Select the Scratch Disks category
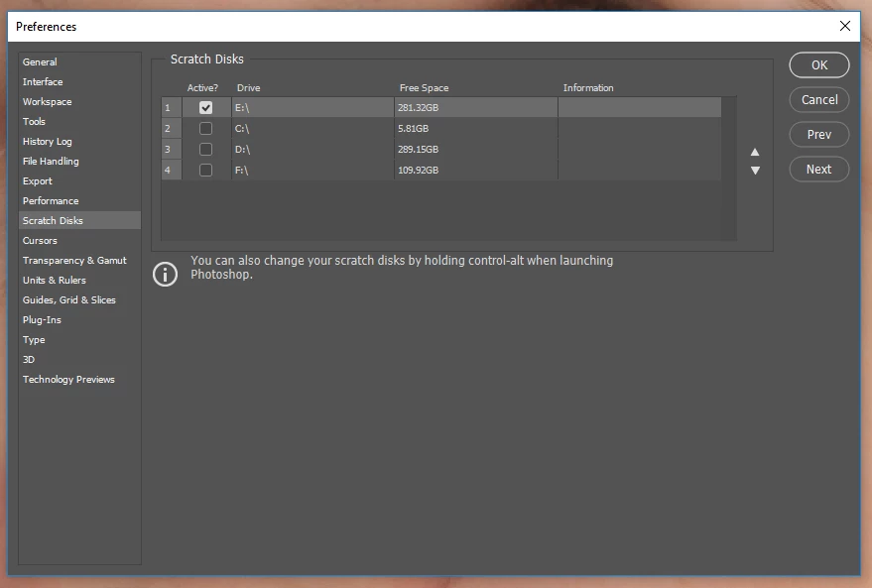The width and height of the screenshot is (872, 588). (x=79, y=220)
